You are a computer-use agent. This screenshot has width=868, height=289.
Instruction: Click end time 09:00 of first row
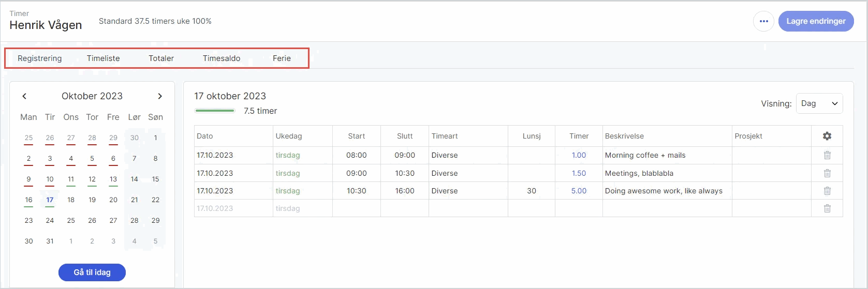(405, 155)
